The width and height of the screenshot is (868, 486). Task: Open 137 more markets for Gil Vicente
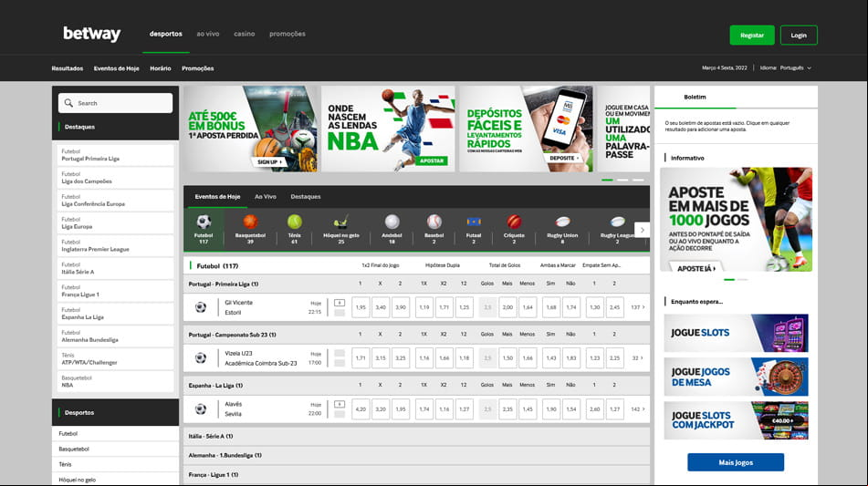point(638,307)
